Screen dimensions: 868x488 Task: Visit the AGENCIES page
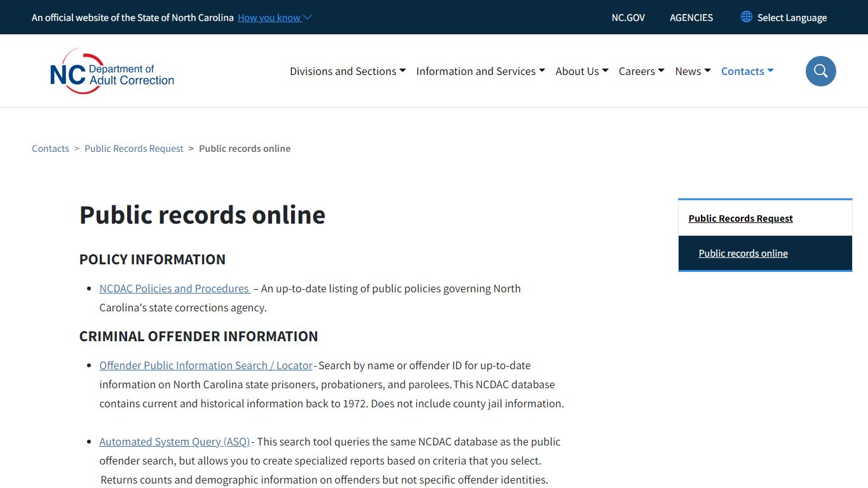point(691,17)
